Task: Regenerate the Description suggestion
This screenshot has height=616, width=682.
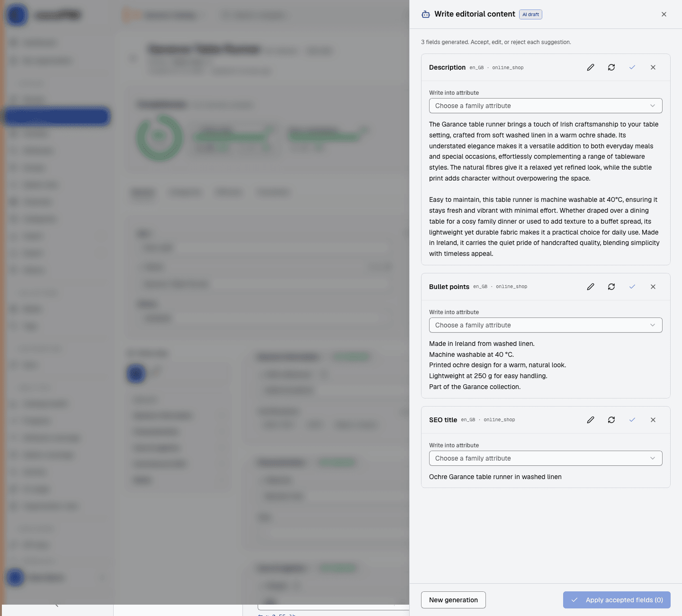Action: [x=611, y=67]
